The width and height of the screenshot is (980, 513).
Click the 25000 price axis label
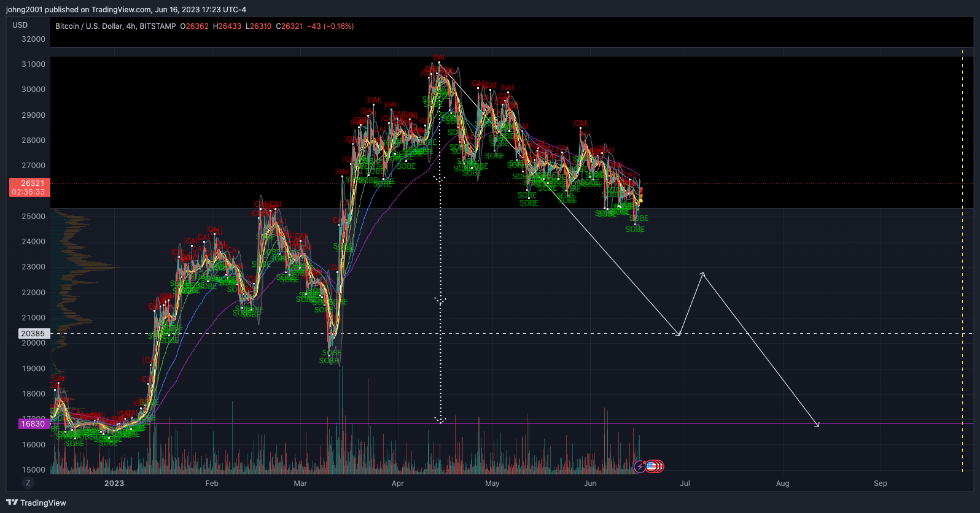click(x=34, y=217)
